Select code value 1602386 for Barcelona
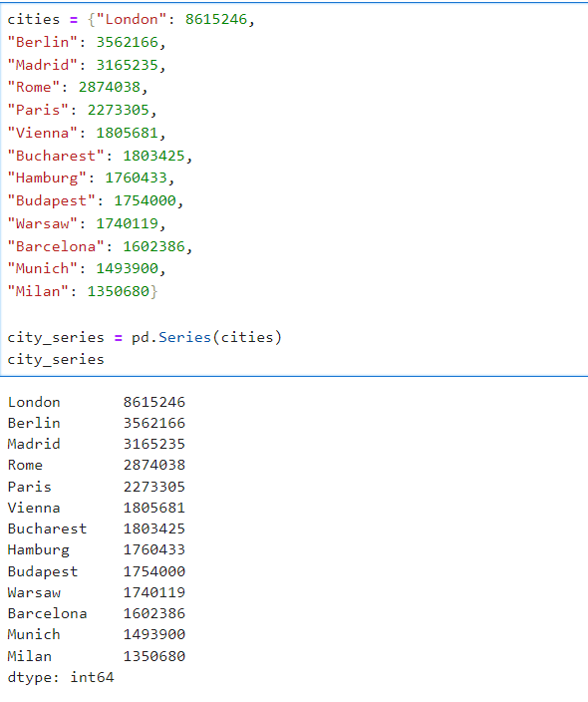Image resolution: width=588 pixels, height=702 pixels. click(x=153, y=246)
